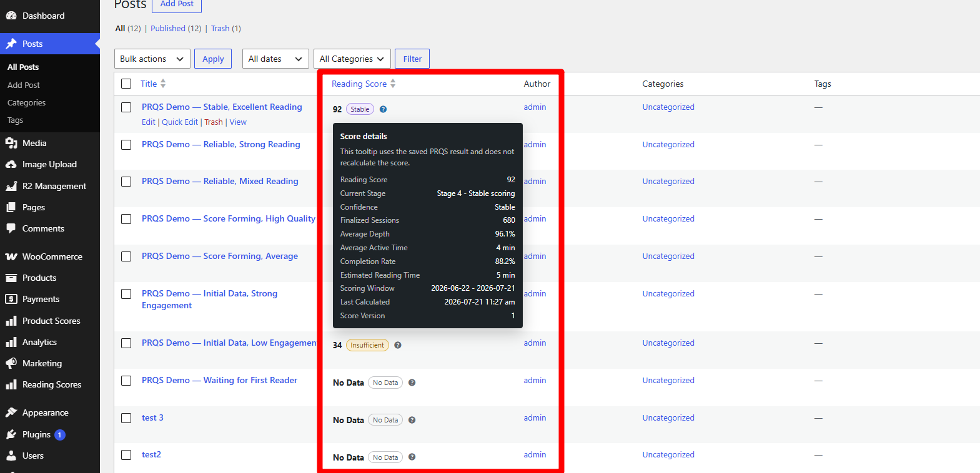Click help icon in test 3 row
Viewport: 980px width, 473px height.
[412, 420]
